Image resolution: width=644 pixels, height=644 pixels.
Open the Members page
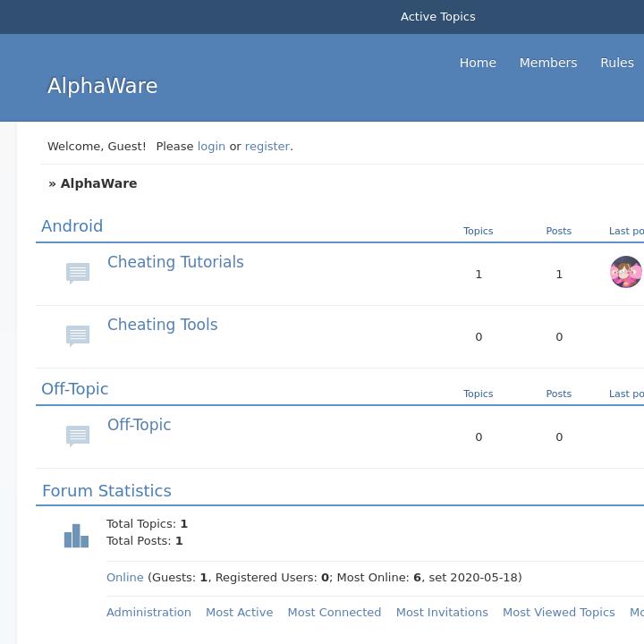pos(547,63)
